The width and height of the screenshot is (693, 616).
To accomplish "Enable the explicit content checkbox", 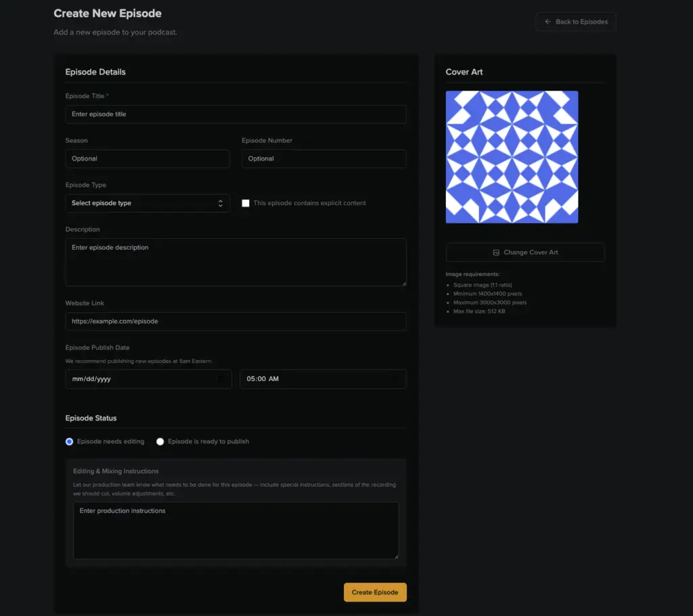I will pyautogui.click(x=246, y=203).
